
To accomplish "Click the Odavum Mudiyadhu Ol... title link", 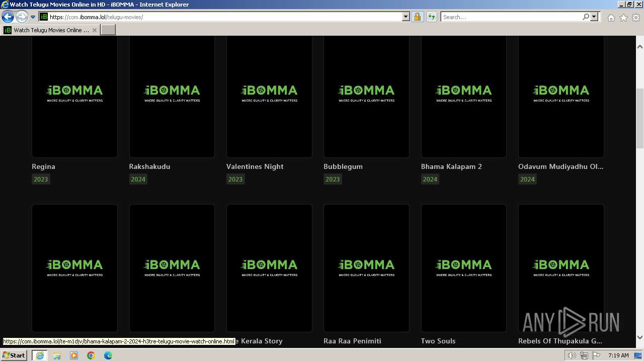I will (x=561, y=166).
